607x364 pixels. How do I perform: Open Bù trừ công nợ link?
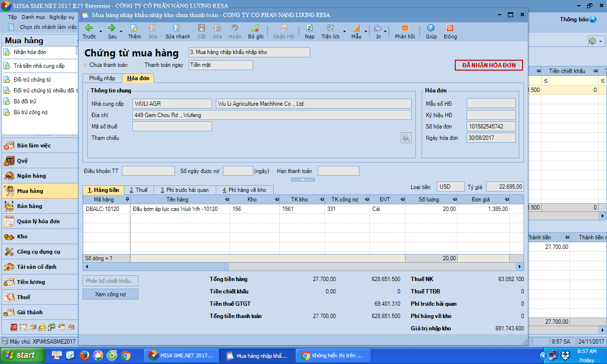(30, 112)
